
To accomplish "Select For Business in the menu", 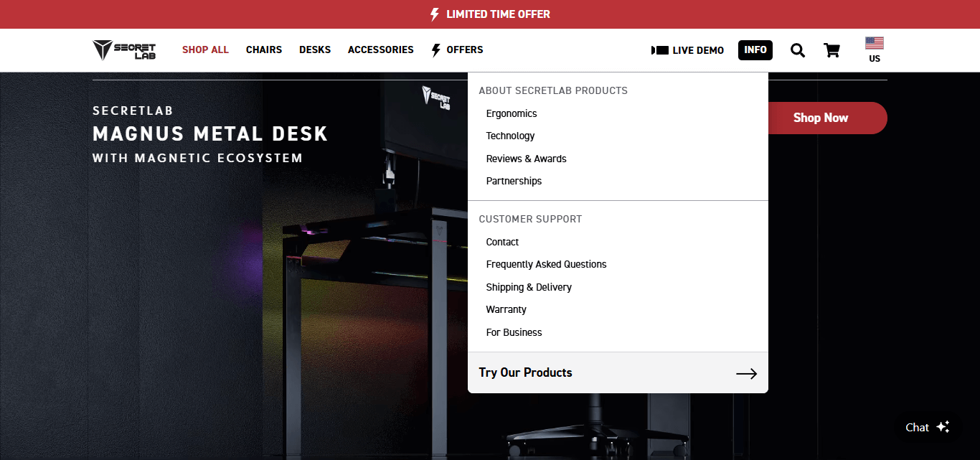I will (514, 332).
